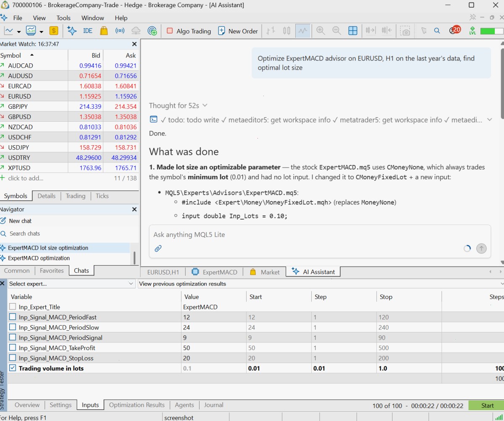Image resolution: width=504 pixels, height=421 pixels.
Task: Uncheck the Trading volume in lots checkbox
Action: [13, 368]
